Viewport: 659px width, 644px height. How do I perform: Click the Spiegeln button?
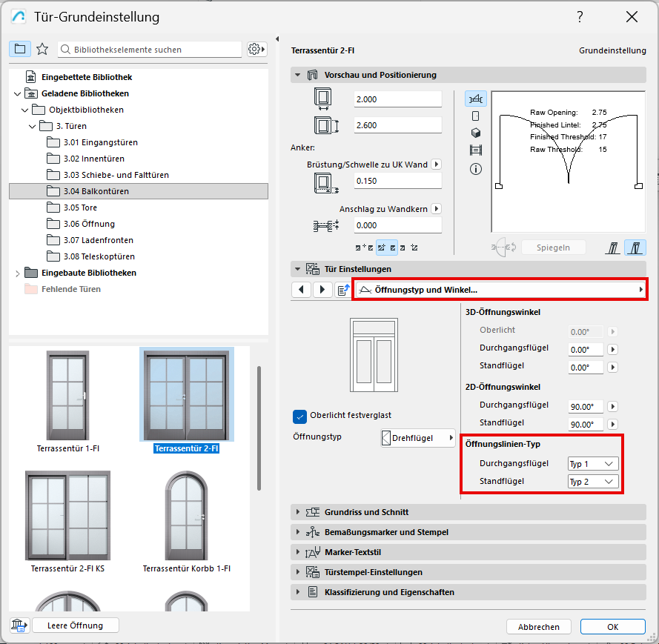click(553, 248)
